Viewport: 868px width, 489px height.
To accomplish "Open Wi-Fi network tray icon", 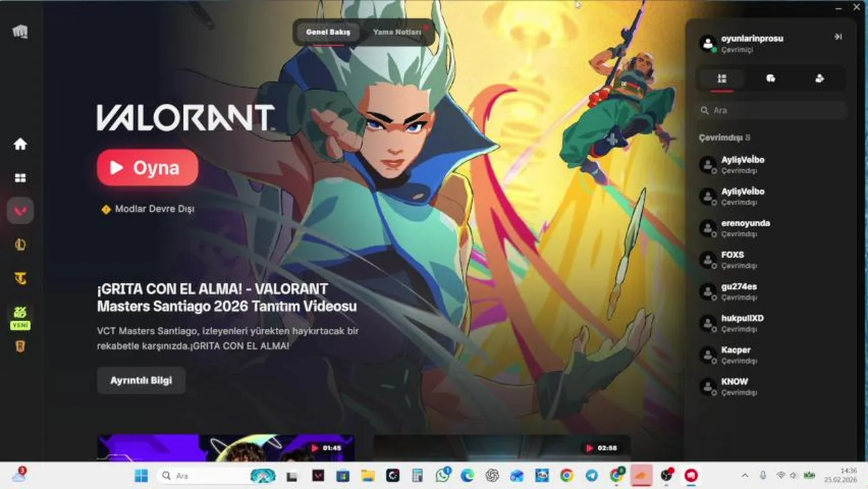I will (x=781, y=475).
